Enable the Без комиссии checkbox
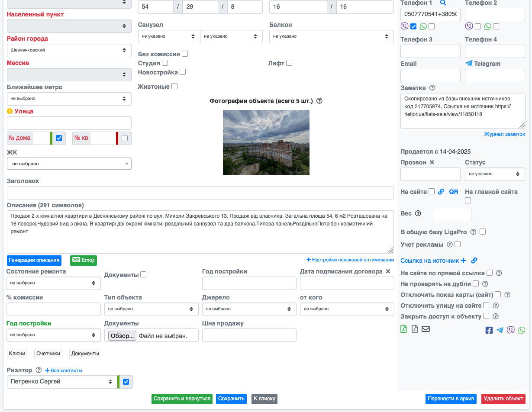 tap(185, 54)
